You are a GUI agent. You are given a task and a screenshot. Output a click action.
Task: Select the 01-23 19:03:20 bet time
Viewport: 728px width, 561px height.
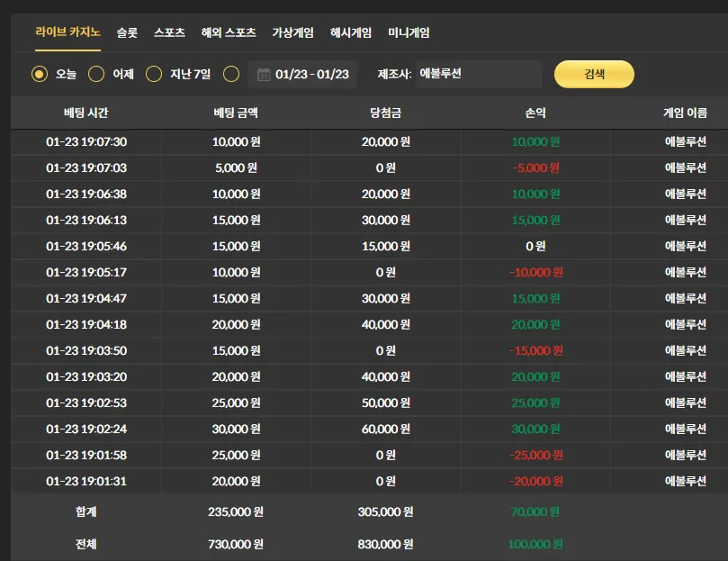pos(86,376)
